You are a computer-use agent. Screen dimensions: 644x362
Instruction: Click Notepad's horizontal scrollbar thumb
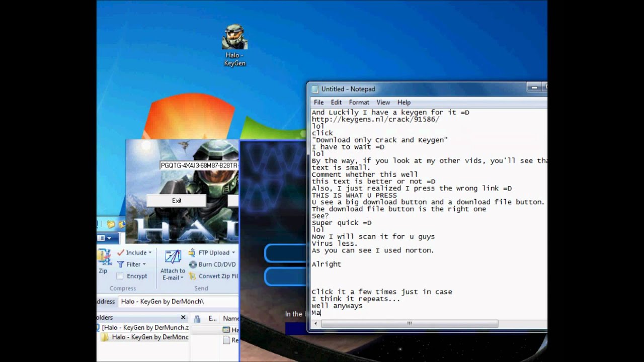click(409, 323)
